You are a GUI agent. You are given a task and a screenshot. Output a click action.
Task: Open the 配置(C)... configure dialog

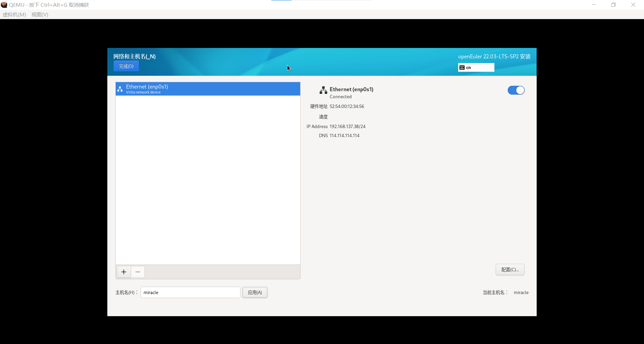(x=510, y=270)
